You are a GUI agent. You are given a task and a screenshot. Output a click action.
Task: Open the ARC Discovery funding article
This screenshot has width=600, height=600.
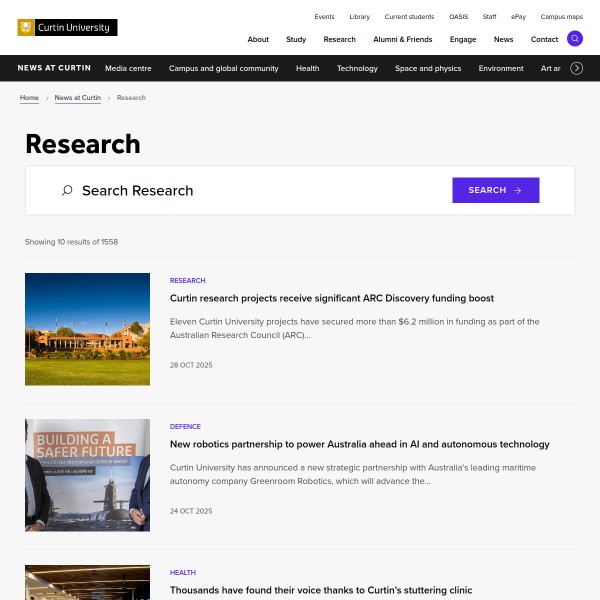(332, 298)
